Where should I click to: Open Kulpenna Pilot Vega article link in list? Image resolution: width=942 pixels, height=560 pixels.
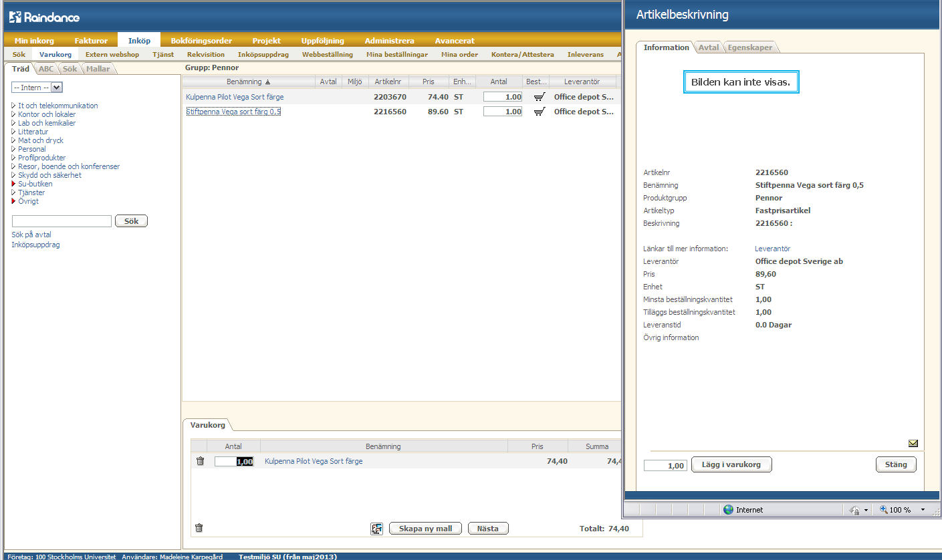235,97
